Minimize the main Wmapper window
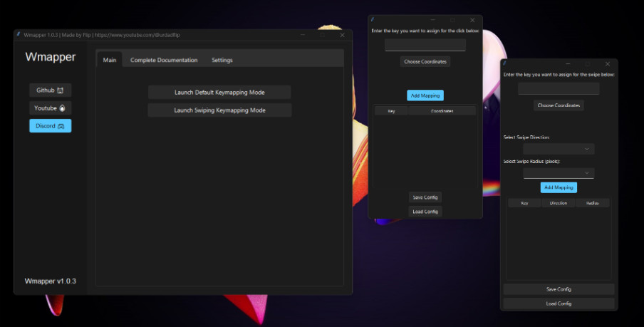644x327 pixels. point(303,35)
